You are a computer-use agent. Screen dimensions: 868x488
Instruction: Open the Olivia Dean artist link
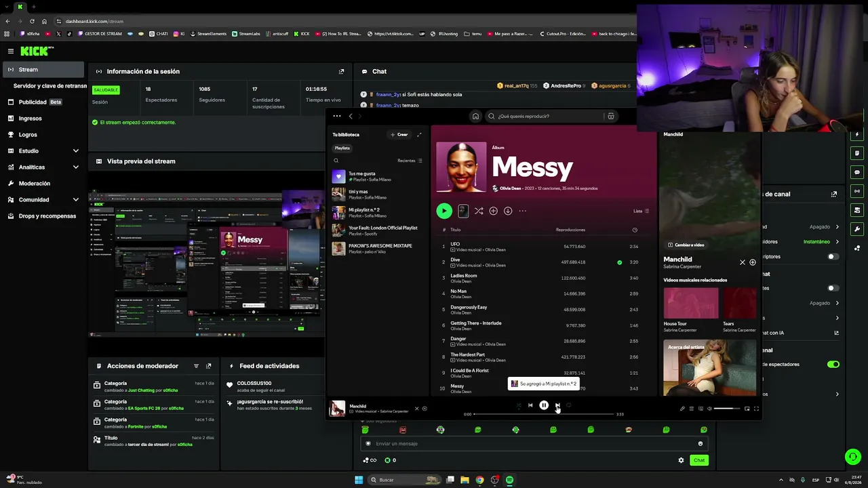pyautogui.click(x=511, y=188)
